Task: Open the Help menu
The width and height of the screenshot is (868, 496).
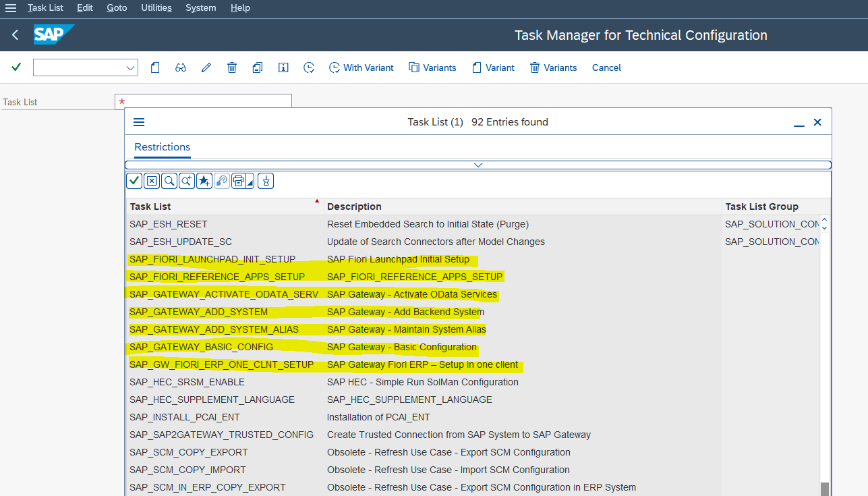Action: [x=240, y=8]
